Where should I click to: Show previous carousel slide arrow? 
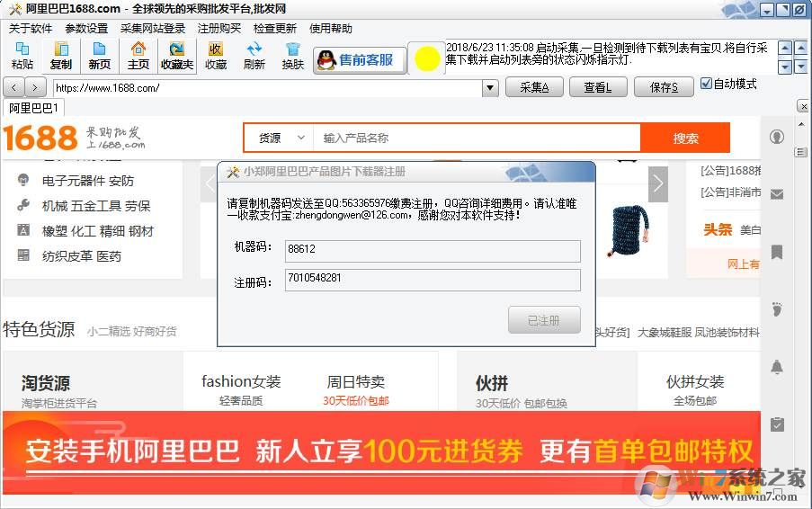point(210,183)
